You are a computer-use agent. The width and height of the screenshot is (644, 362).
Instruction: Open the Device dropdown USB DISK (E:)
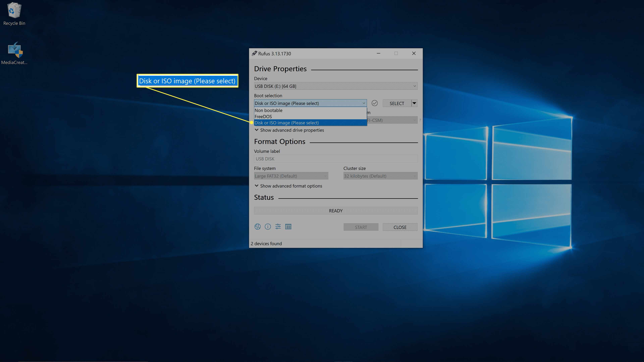click(336, 86)
